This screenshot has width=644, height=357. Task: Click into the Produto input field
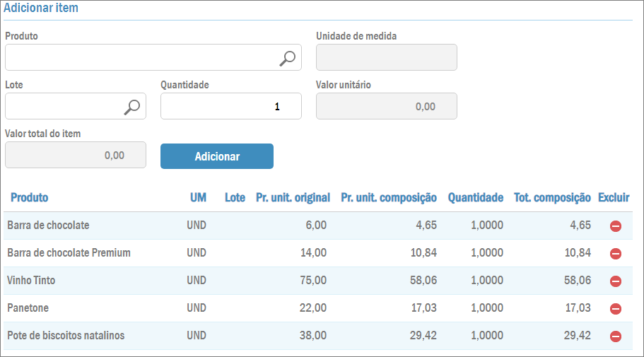pos(140,58)
